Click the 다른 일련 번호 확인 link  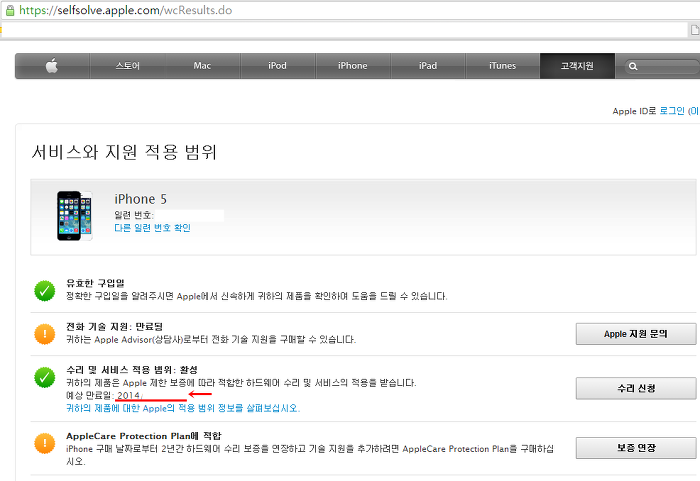[153, 228]
